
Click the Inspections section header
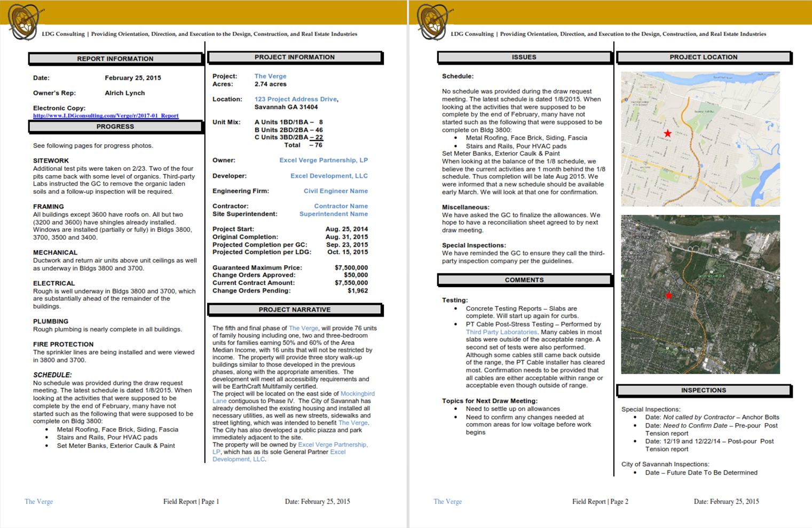click(703, 390)
